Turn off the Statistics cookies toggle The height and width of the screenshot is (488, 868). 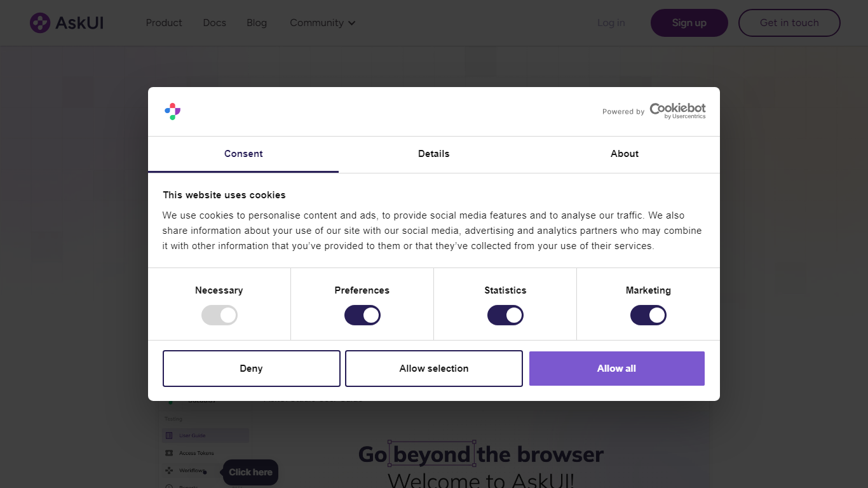505,315
